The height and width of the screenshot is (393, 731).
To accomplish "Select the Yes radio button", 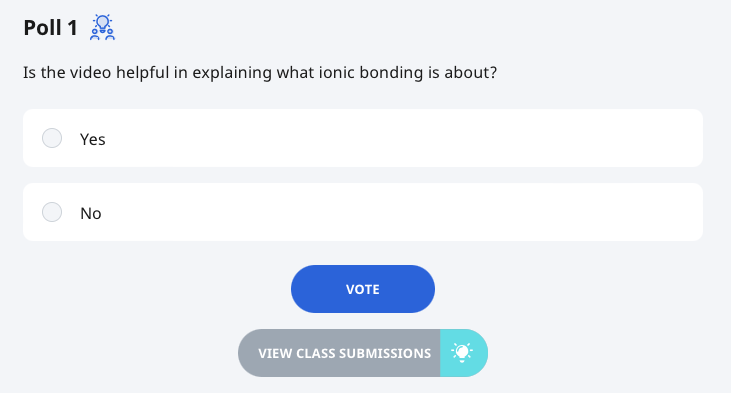I will (x=52, y=138).
